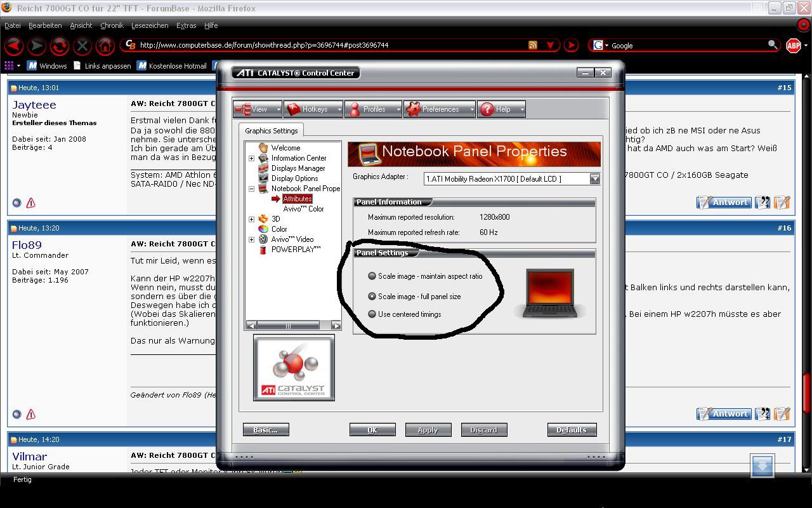Select the Avivo Color tree item

pos(303,209)
